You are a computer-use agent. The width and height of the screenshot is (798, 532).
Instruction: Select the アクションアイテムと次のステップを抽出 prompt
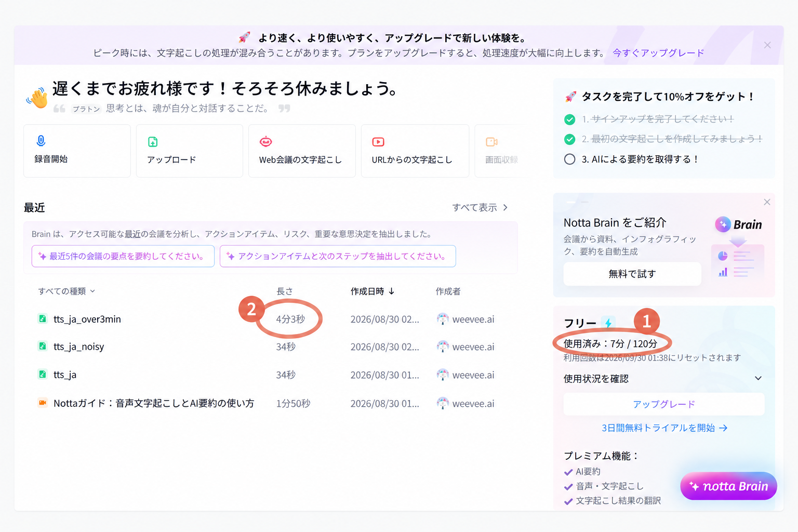coord(338,256)
